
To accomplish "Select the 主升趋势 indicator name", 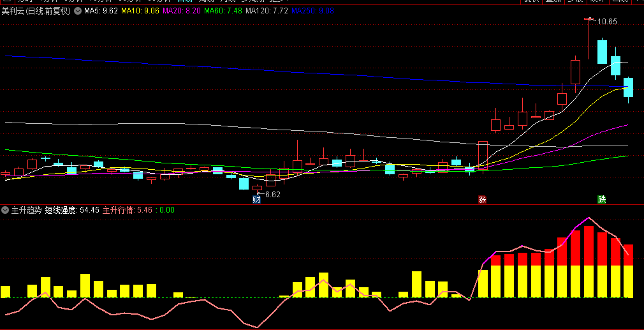I will coord(26,210).
